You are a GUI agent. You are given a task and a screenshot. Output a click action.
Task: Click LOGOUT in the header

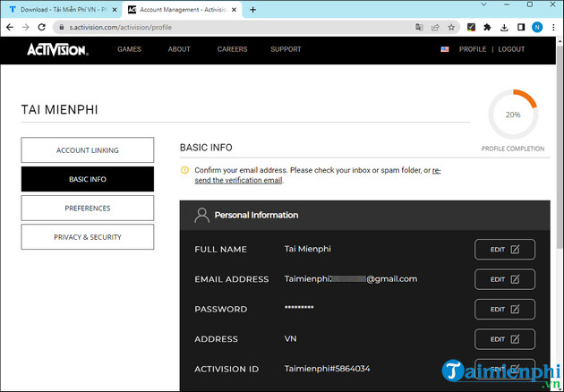point(511,49)
